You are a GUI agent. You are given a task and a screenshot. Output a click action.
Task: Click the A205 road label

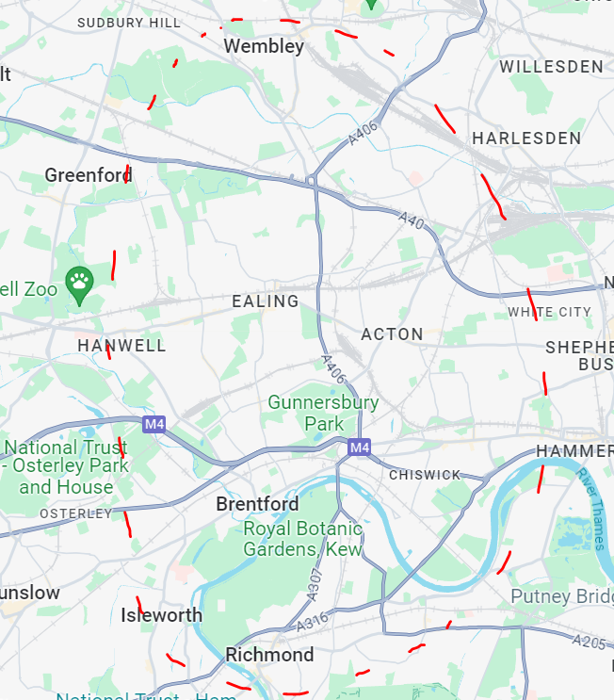coord(589,643)
